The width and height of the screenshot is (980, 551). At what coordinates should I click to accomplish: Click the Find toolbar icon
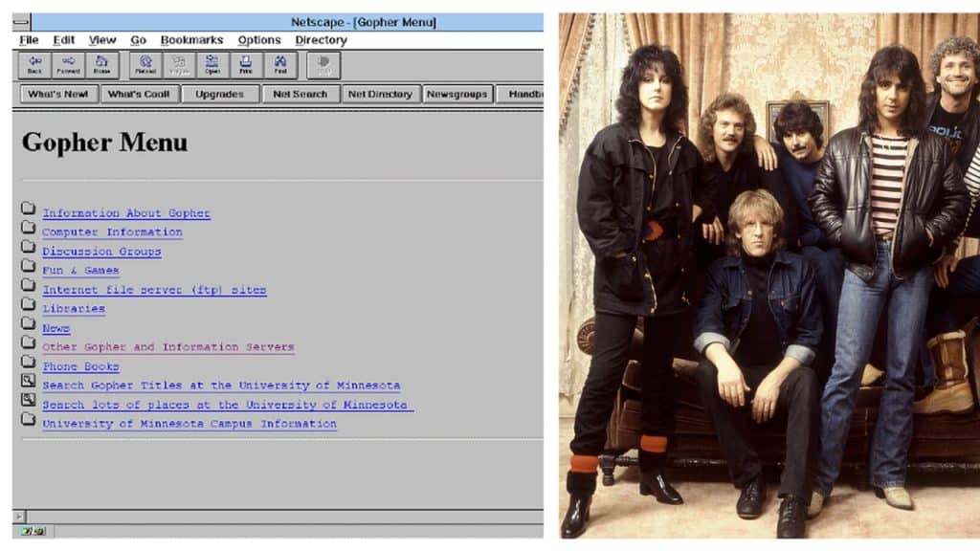(x=280, y=65)
